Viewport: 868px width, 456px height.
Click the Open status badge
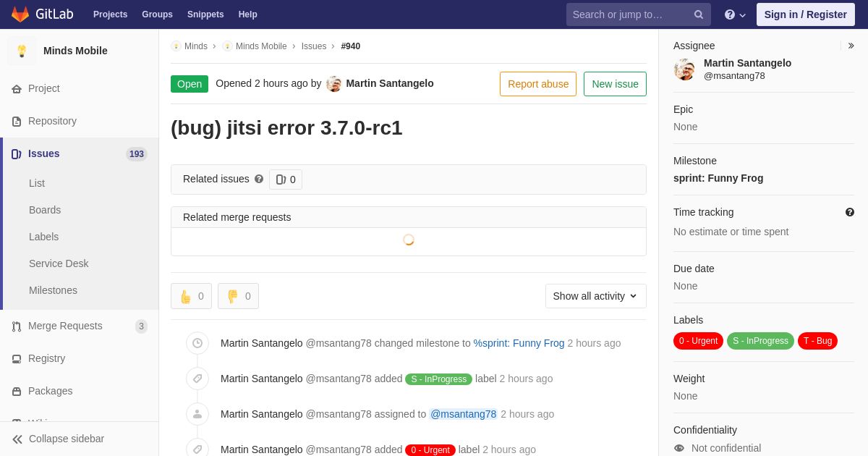tap(190, 84)
